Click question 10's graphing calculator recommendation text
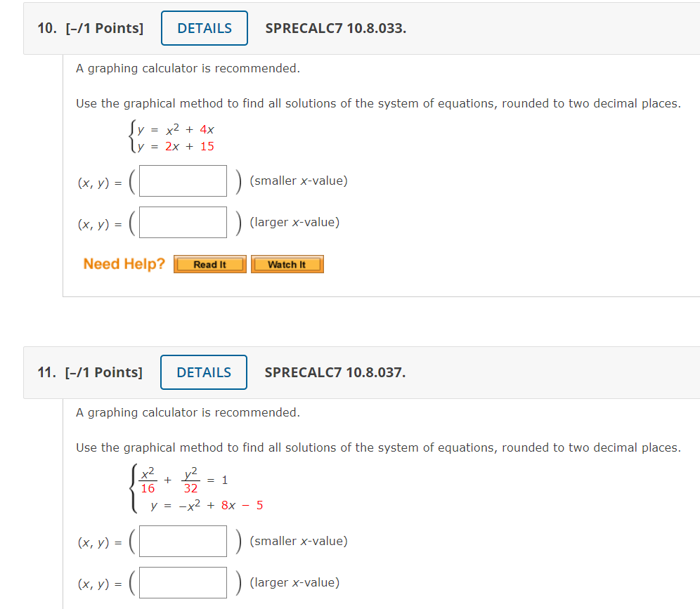The image size is (700, 609). (188, 68)
